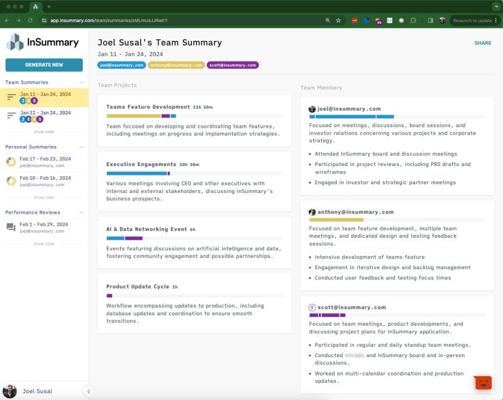Image resolution: width=503 pixels, height=400 pixels.
Task: Collapse the Team Summaries section
Action: click(81, 82)
